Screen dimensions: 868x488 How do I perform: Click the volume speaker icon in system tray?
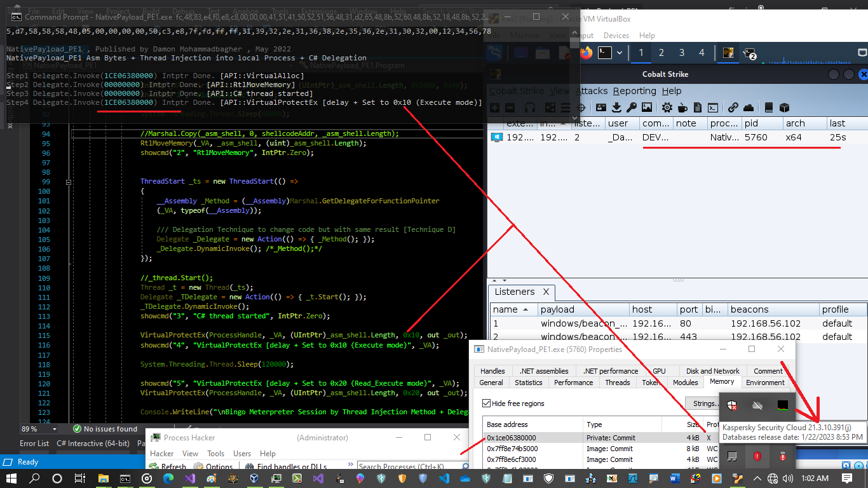coord(788,478)
